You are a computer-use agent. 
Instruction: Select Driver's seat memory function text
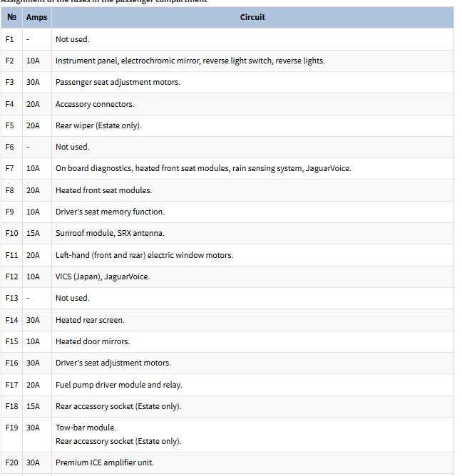tap(110, 212)
